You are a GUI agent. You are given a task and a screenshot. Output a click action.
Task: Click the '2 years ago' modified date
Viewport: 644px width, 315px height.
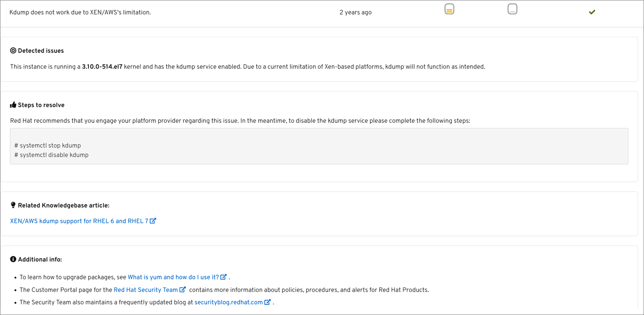[355, 12]
